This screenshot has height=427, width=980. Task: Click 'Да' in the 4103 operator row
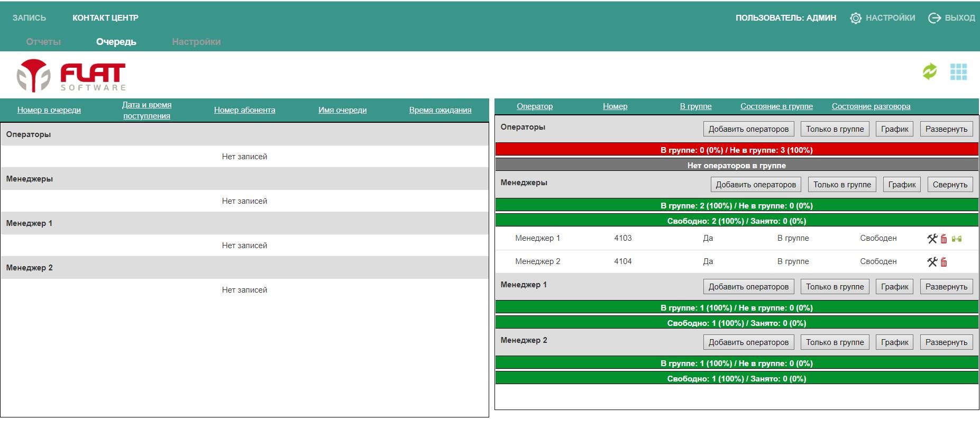708,238
